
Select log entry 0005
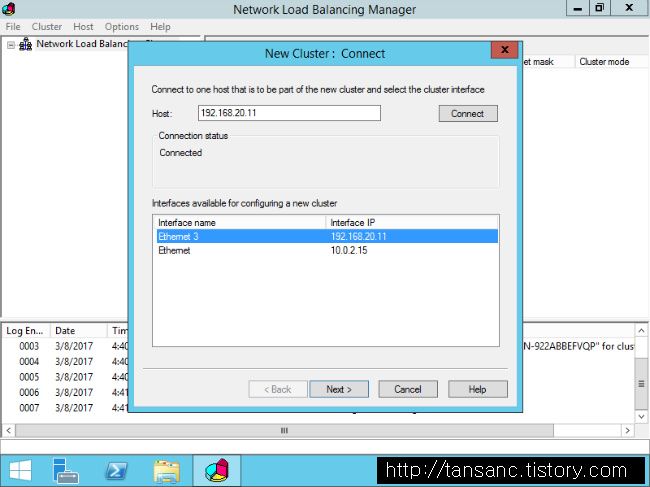coord(29,377)
